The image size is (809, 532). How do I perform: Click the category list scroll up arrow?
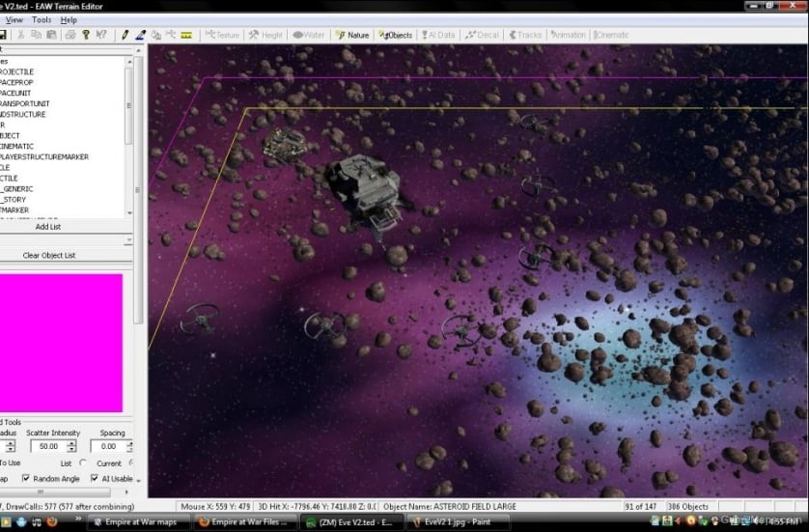point(129,62)
